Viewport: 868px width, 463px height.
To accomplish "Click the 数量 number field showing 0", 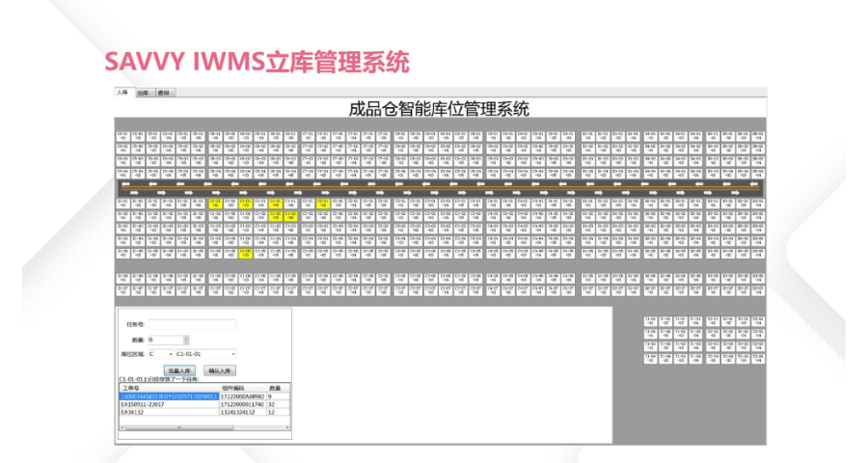I will (x=166, y=340).
